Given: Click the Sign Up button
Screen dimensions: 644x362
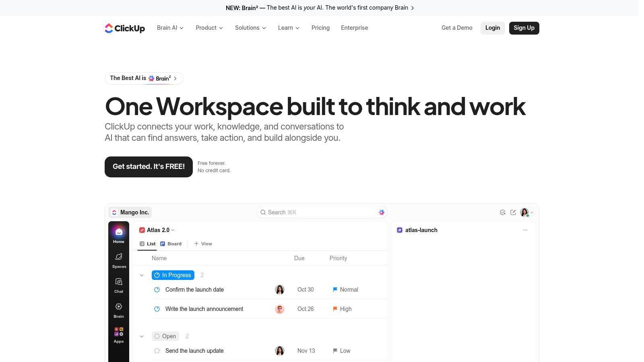Looking at the screenshot, I should tap(524, 28).
